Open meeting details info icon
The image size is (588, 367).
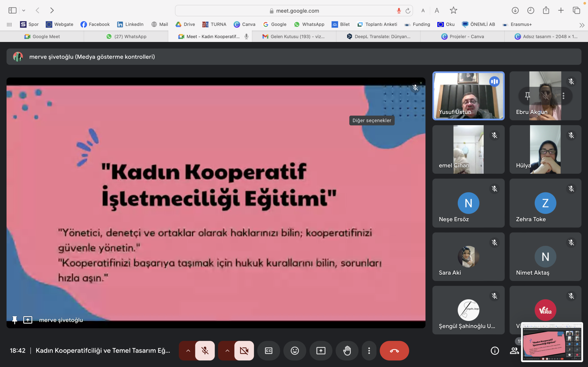click(x=495, y=350)
